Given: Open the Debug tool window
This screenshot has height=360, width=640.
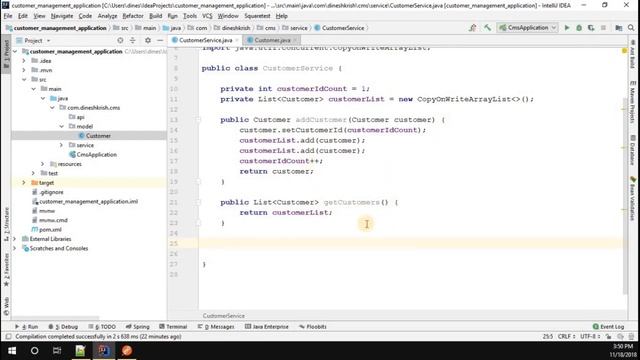Looking at the screenshot, I should point(63,327).
